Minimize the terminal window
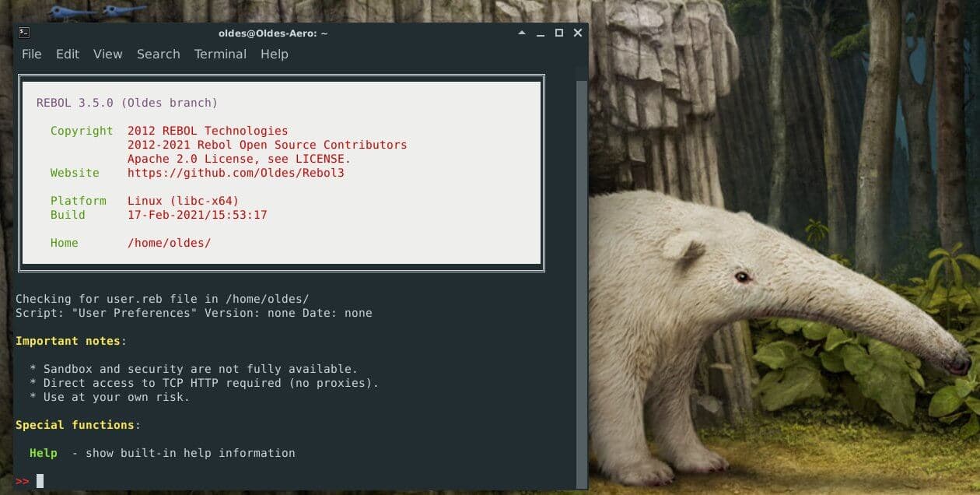The image size is (980, 495). click(541, 33)
